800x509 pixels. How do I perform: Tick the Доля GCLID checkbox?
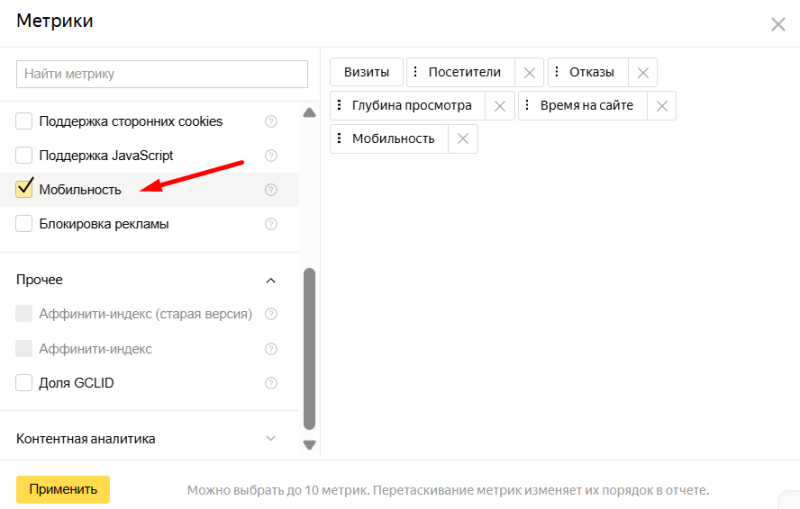[25, 383]
